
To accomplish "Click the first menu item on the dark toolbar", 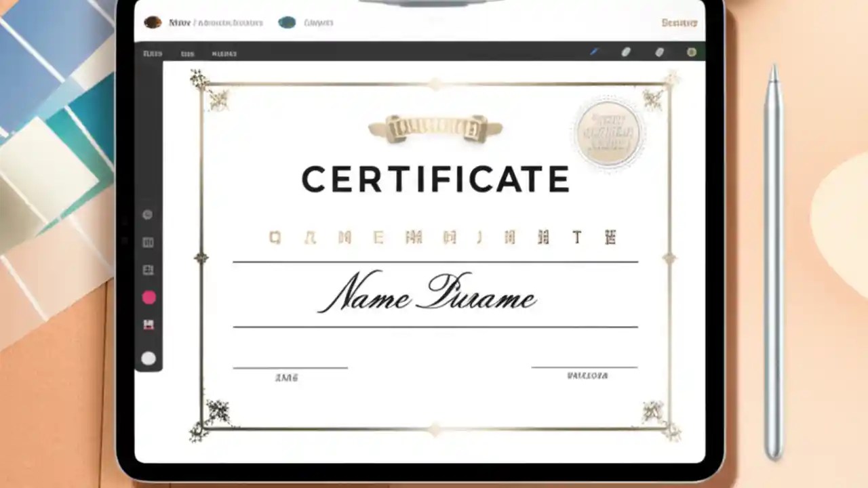I will [x=153, y=53].
